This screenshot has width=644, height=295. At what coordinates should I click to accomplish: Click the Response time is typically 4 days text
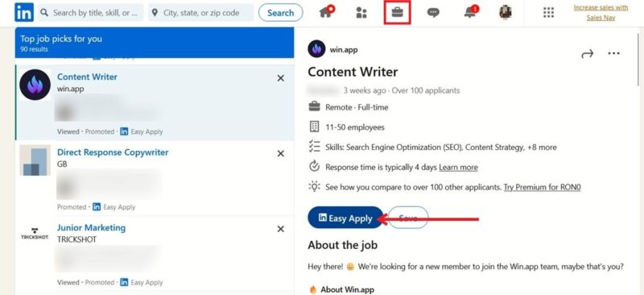pyautogui.click(x=382, y=168)
